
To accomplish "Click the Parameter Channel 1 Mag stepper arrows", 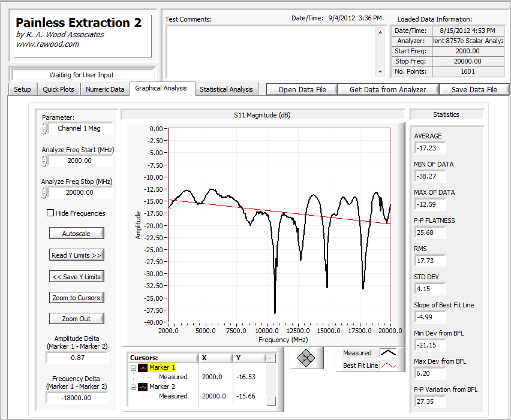I will 44,128.
